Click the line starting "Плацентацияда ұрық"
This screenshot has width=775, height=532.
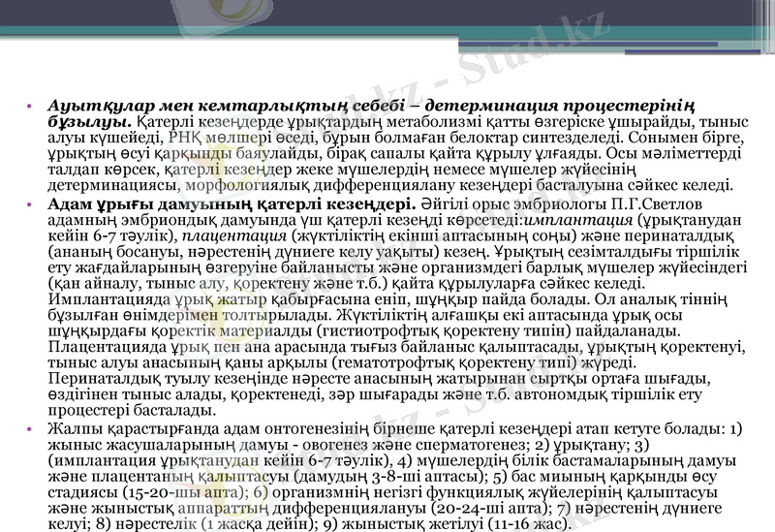click(x=396, y=347)
